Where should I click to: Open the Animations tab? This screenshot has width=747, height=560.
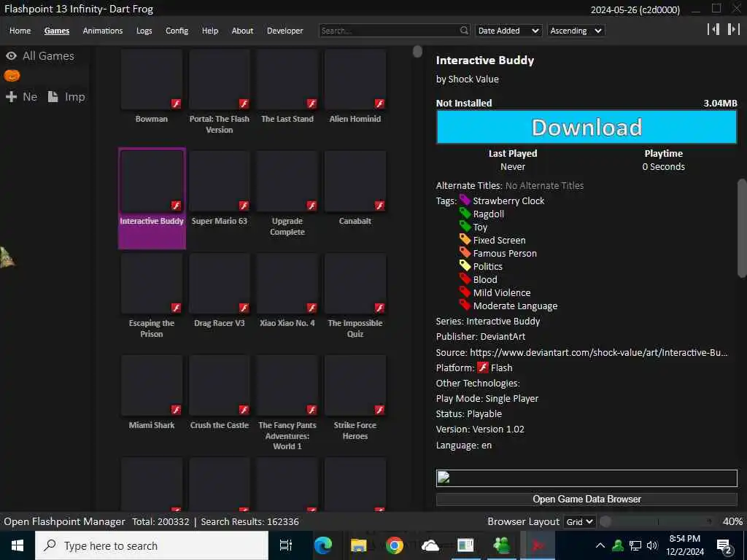coord(103,31)
